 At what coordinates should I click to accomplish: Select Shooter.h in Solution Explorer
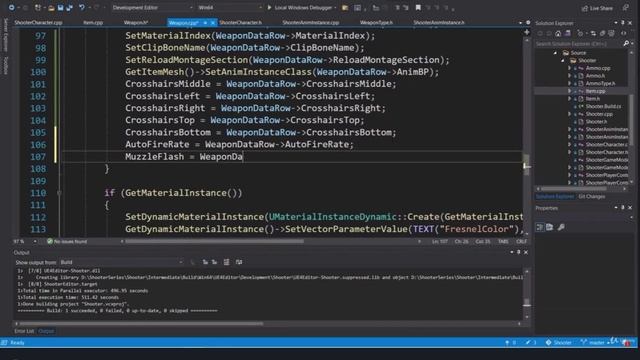pos(596,122)
